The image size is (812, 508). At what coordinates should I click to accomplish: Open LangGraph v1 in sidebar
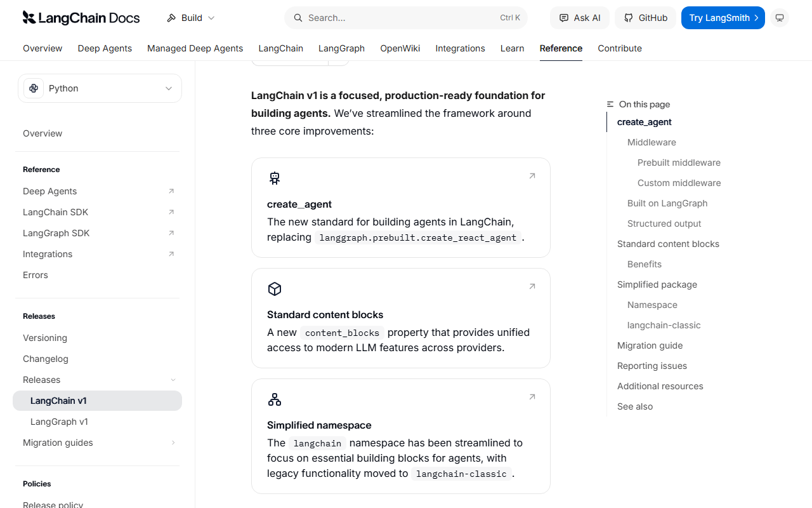59,422
